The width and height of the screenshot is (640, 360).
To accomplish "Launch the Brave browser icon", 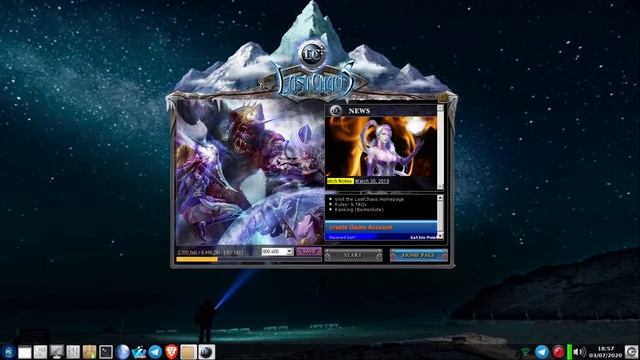I will [171, 352].
